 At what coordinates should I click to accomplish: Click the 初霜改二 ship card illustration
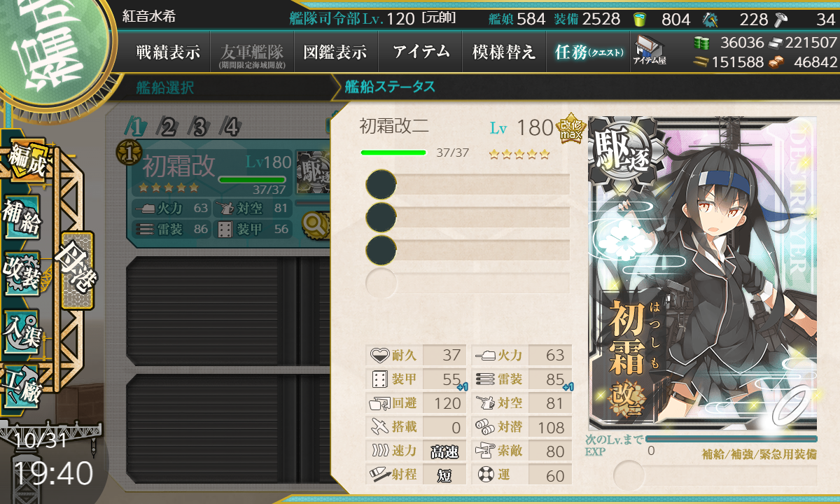coord(703,273)
